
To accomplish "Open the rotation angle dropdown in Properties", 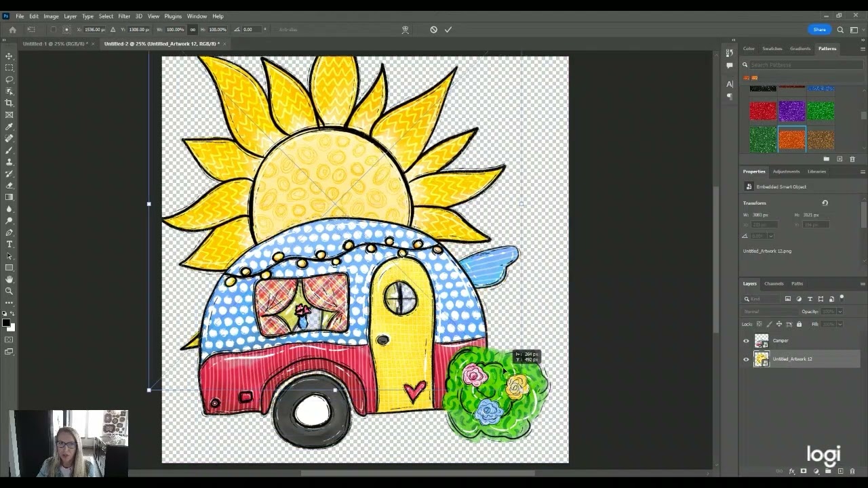I will point(770,236).
